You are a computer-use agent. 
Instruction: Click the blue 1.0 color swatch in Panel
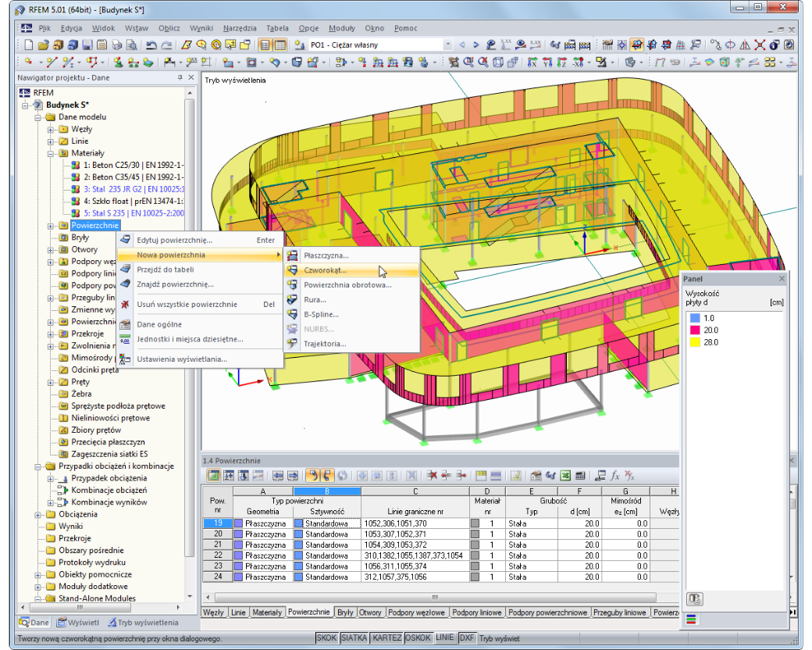point(695,318)
